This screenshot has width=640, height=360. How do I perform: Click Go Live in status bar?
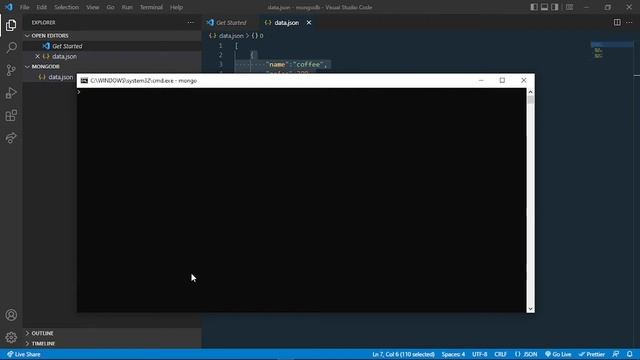pos(558,354)
